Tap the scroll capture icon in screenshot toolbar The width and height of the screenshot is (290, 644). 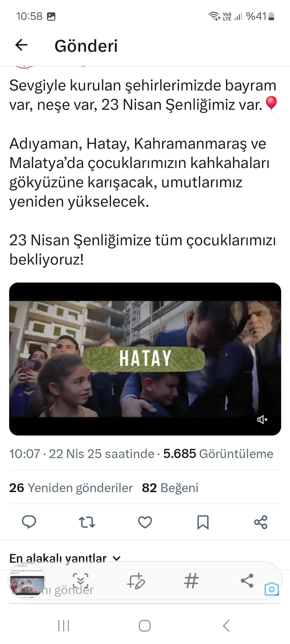pyautogui.click(x=81, y=581)
